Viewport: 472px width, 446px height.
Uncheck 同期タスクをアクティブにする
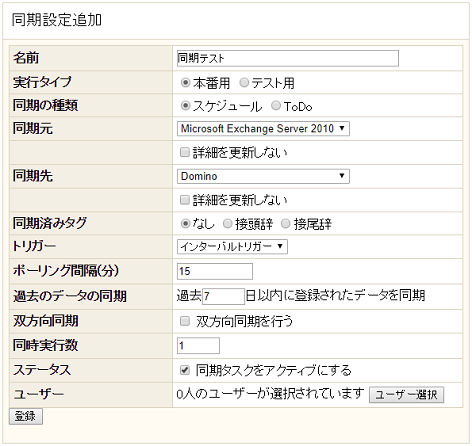click(x=185, y=370)
